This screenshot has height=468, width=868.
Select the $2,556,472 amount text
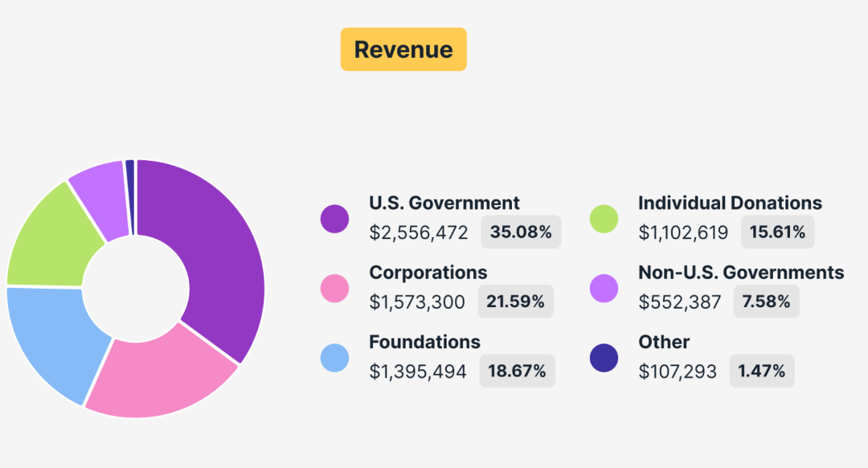[418, 233]
